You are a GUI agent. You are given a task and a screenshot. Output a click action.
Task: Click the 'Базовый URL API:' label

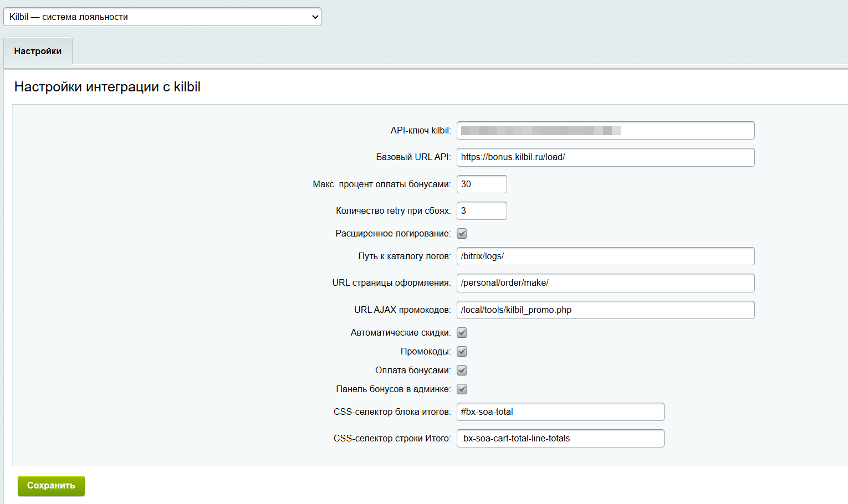[x=413, y=157]
